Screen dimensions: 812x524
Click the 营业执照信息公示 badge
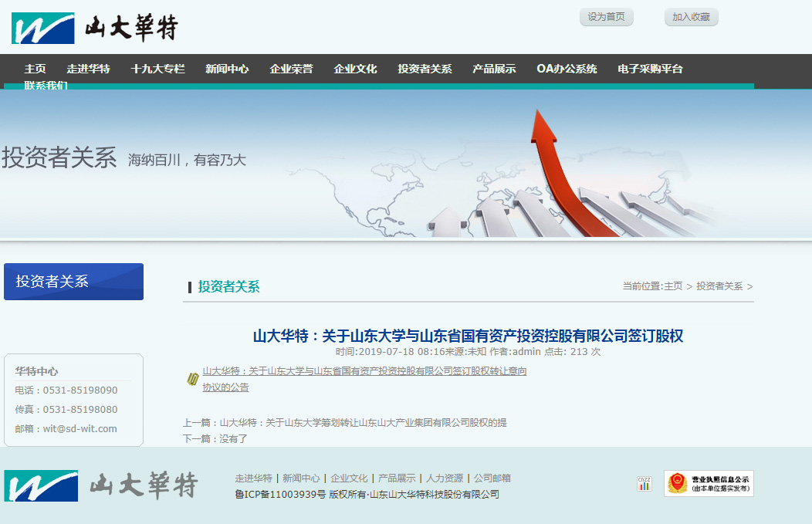[x=709, y=484]
